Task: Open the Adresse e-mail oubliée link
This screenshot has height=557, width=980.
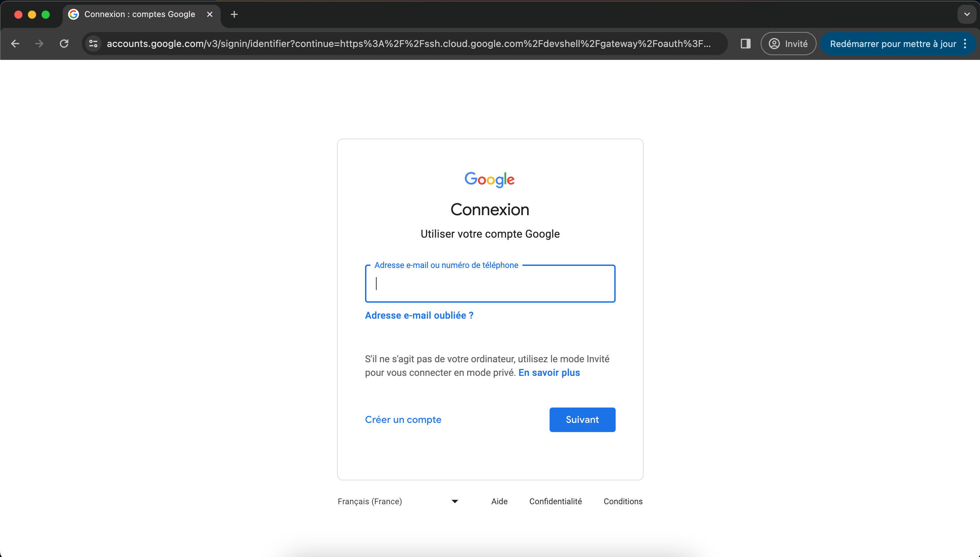Action: coord(419,315)
